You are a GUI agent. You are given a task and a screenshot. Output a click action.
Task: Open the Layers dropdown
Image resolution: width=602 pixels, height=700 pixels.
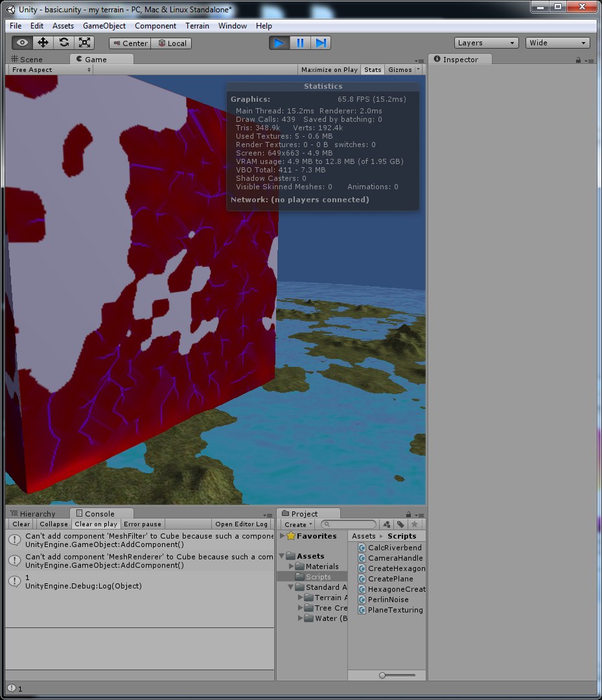pyautogui.click(x=486, y=43)
